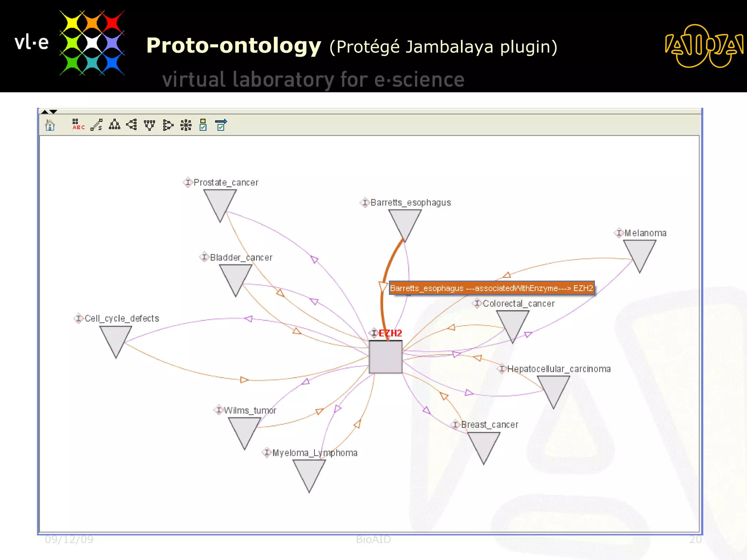Click the vl-e colorful star logo
Viewport: 747px width, 560px height.
click(92, 43)
